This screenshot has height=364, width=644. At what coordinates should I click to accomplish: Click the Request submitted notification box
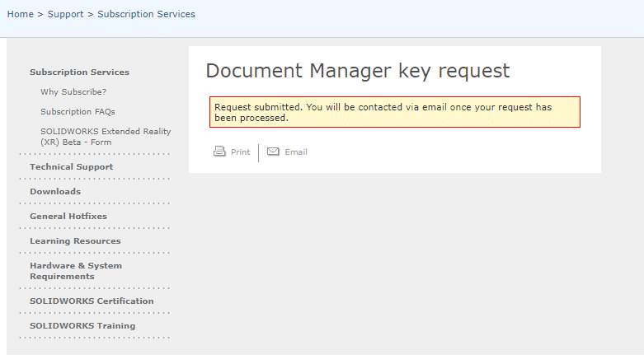click(395, 112)
